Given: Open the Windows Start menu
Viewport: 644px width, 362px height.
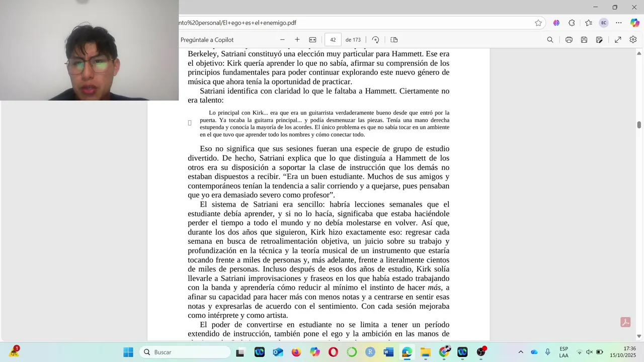Looking at the screenshot, I should tap(128, 352).
